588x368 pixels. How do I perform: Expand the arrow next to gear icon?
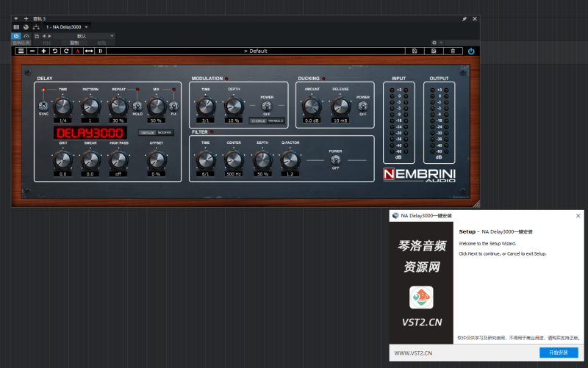441,43
